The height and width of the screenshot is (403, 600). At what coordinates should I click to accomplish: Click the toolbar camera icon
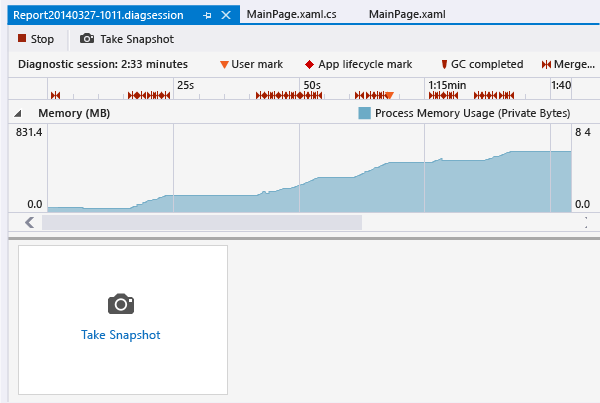[x=87, y=39]
